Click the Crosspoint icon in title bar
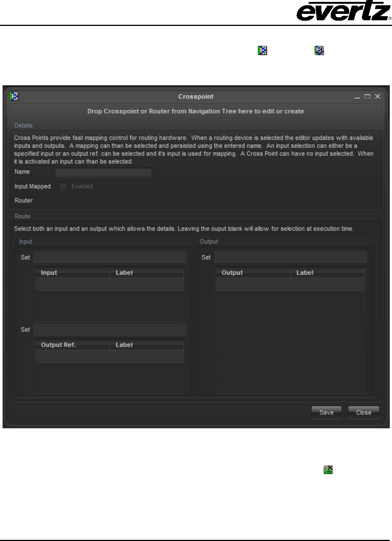The height and width of the screenshot is (541, 392). pos(14,97)
